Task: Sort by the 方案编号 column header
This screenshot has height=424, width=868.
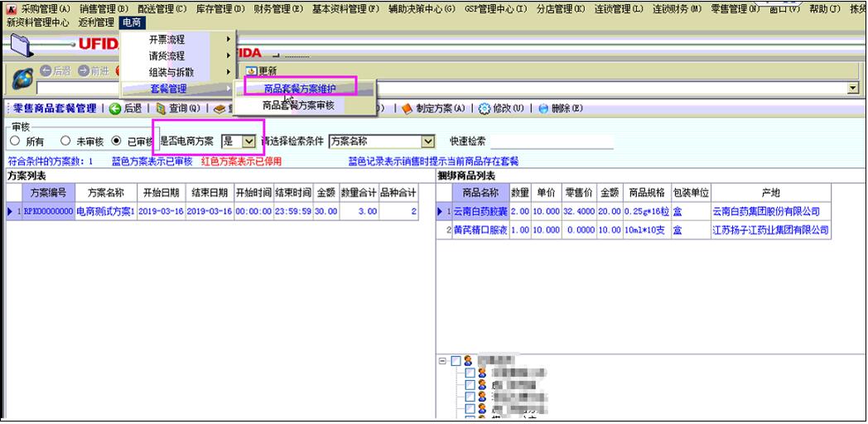Action: [48, 193]
